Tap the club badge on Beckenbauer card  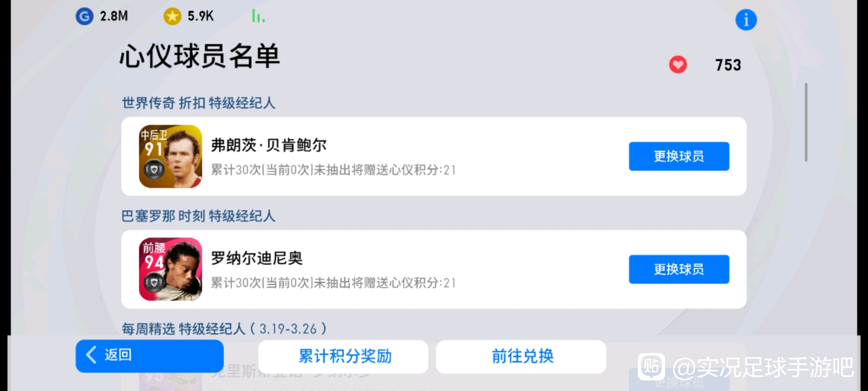(154, 169)
